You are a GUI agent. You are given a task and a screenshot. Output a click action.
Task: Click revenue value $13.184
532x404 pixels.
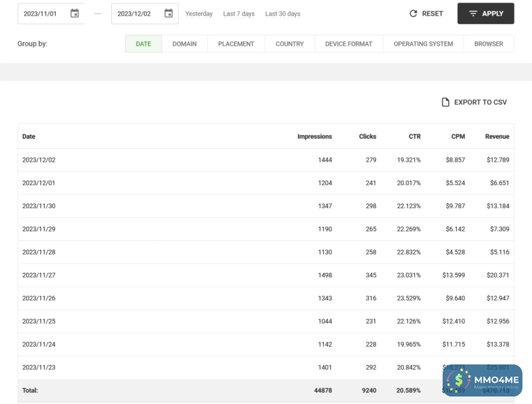tap(498, 206)
